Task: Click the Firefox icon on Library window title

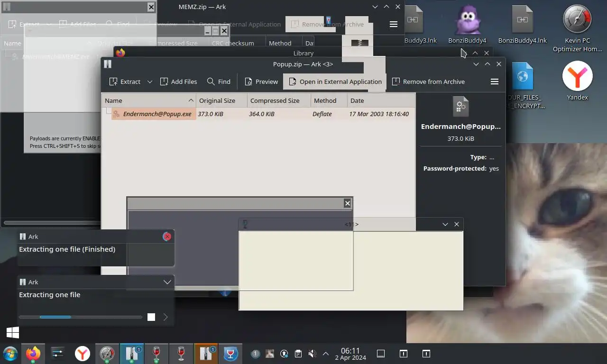Action: pos(120,53)
